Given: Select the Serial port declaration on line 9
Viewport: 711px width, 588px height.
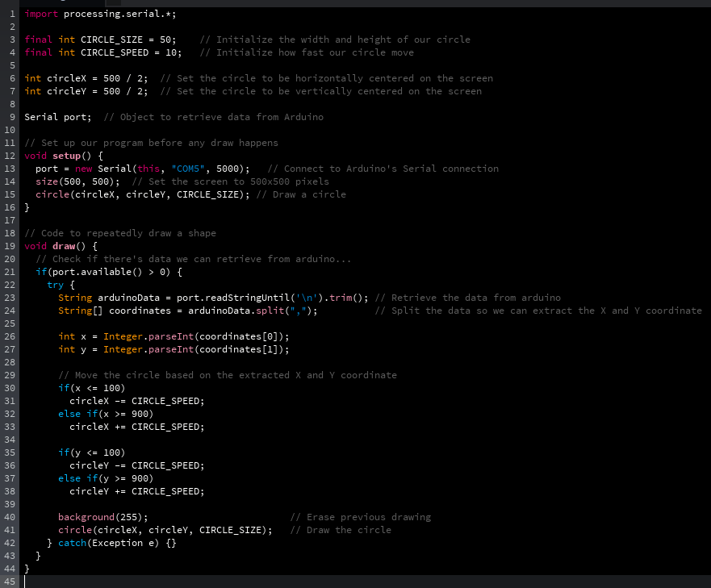Looking at the screenshot, I should click(x=56, y=117).
